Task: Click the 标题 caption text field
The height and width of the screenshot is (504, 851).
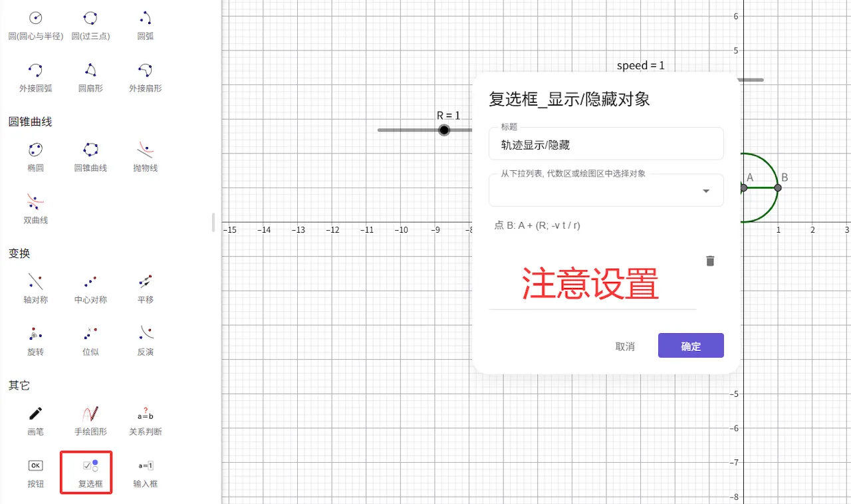Action: point(605,145)
